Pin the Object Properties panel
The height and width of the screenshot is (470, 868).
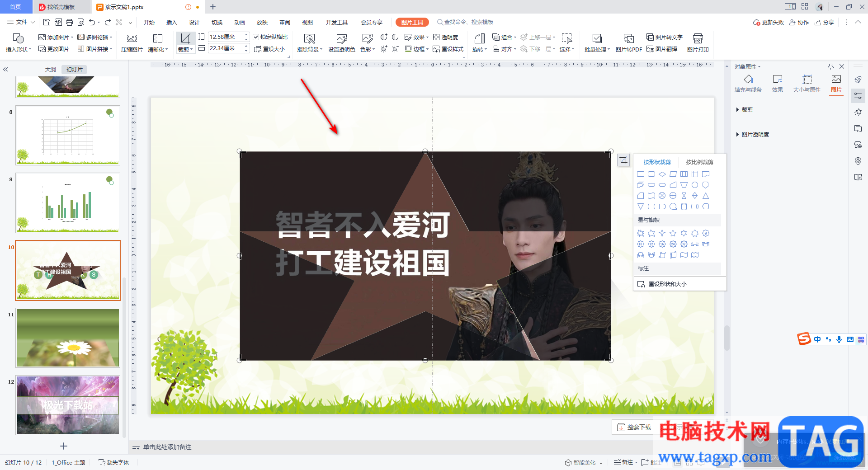pyautogui.click(x=830, y=66)
